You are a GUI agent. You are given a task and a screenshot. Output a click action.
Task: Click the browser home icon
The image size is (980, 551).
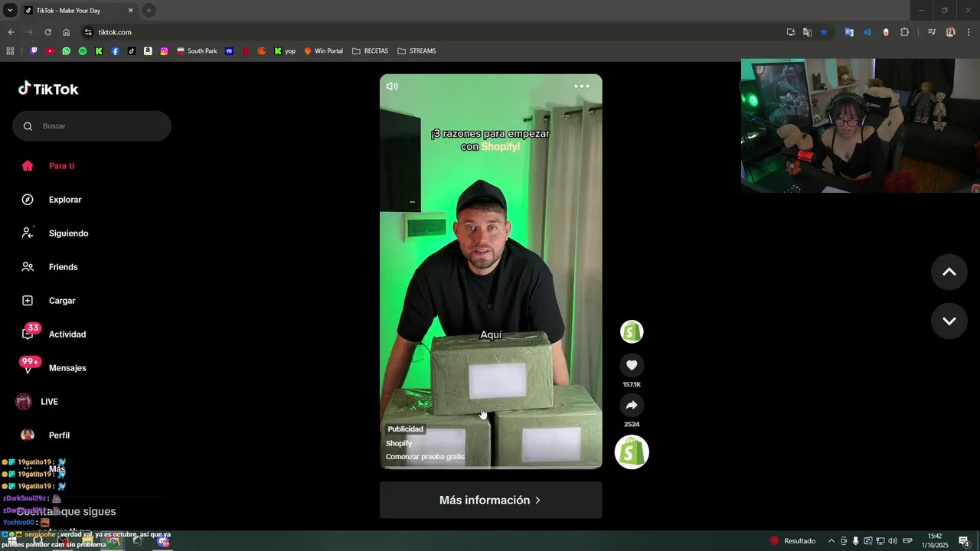coord(66,32)
